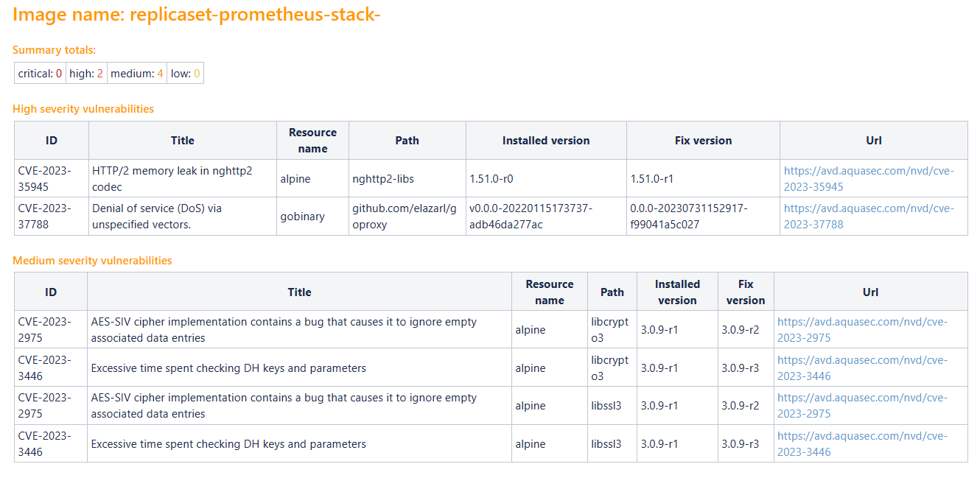Select the high: 2 summary box
Viewport: 980px width, 478px height.
[x=86, y=73]
